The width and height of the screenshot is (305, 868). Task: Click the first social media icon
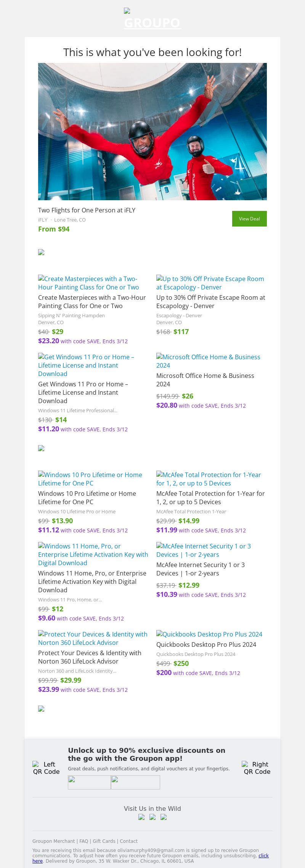(141, 817)
